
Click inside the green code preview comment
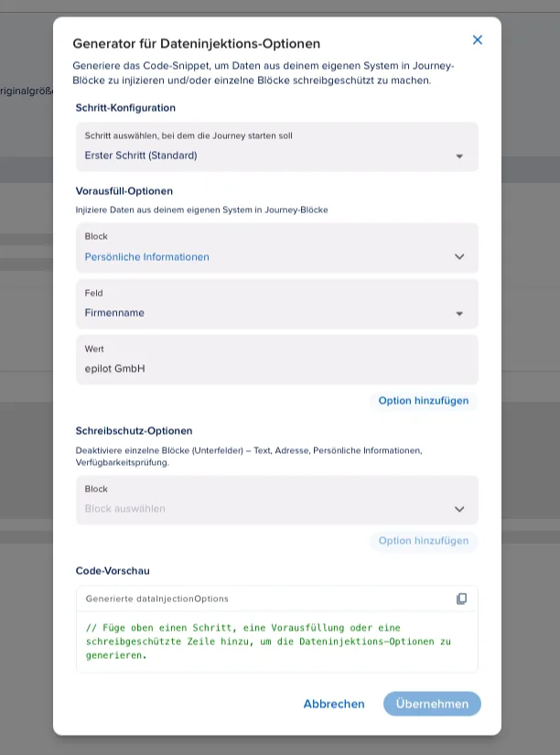point(268,642)
